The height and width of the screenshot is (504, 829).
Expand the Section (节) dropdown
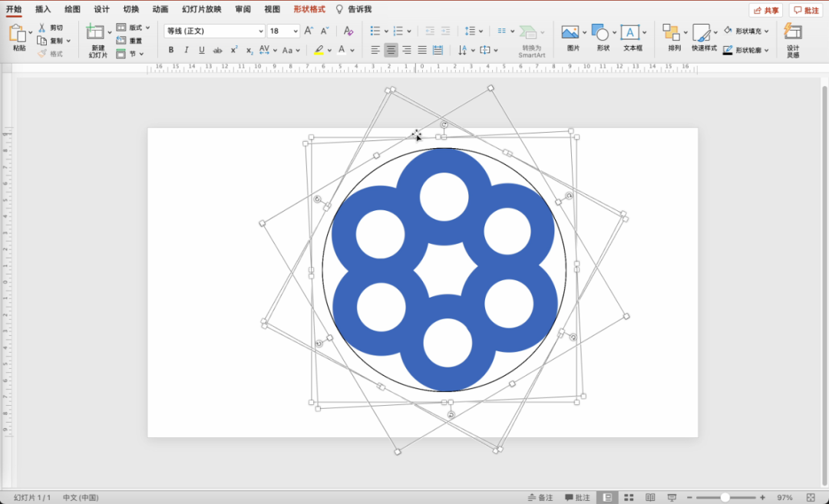point(142,54)
